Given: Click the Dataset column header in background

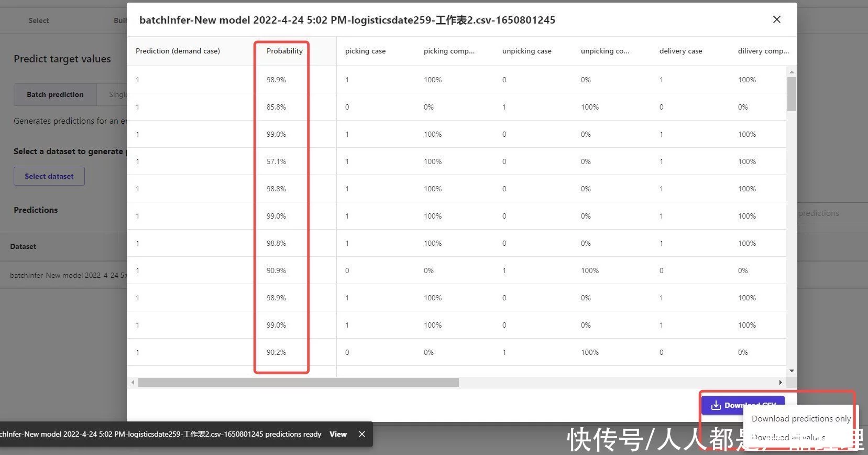Looking at the screenshot, I should click(23, 246).
